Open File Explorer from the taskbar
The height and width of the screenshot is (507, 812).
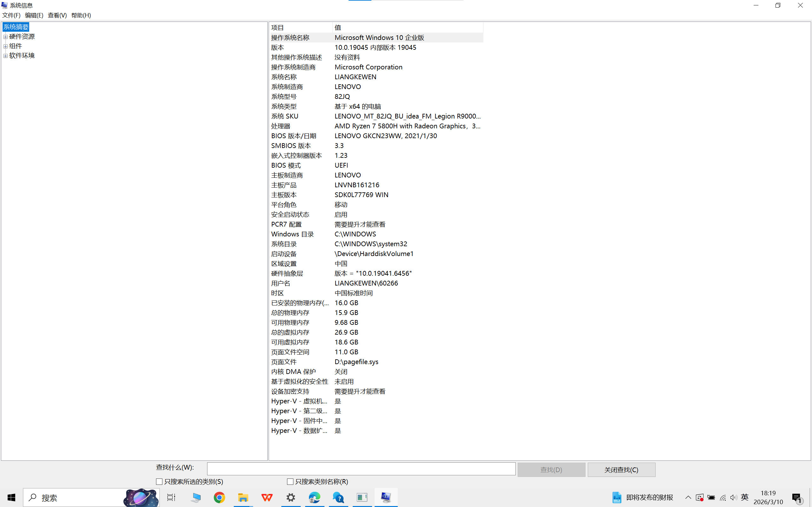(x=243, y=497)
